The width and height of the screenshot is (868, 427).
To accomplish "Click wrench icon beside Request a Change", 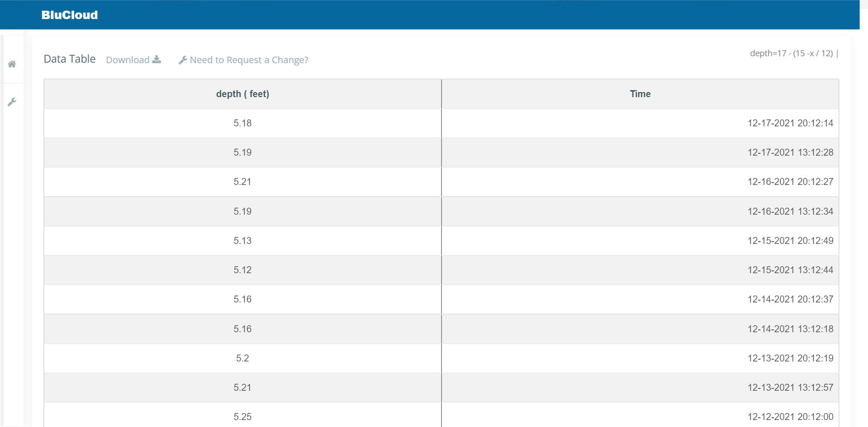I will click(x=183, y=60).
